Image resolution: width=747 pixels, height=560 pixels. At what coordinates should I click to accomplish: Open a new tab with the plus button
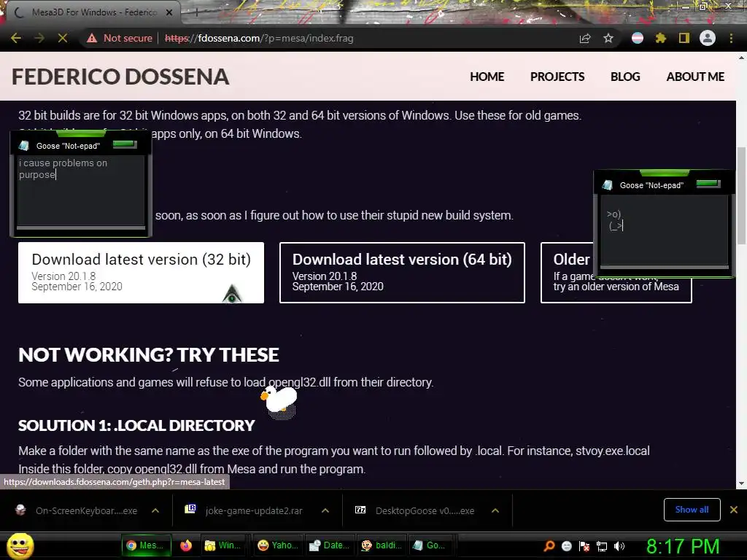point(196,12)
